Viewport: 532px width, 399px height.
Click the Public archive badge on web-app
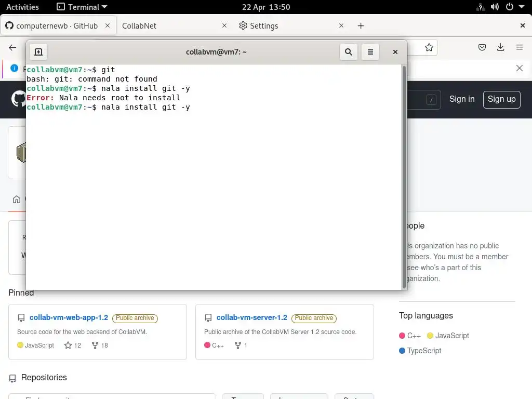(135, 318)
